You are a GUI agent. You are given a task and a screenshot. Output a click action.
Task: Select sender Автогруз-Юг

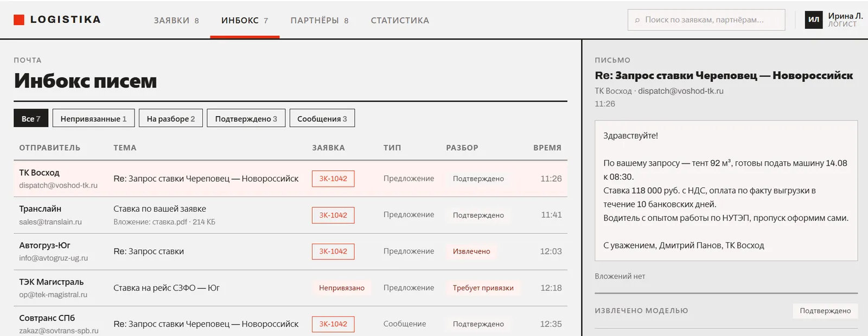tap(44, 245)
